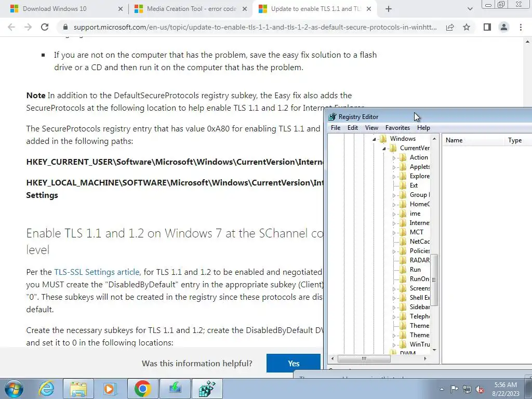Select the Sidebar key folder

(415, 307)
